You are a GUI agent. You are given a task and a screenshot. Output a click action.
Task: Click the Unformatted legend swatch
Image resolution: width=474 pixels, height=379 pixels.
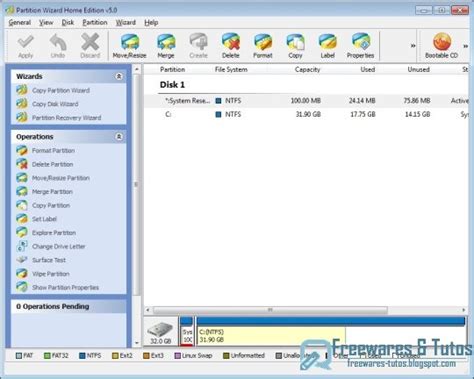(x=226, y=356)
